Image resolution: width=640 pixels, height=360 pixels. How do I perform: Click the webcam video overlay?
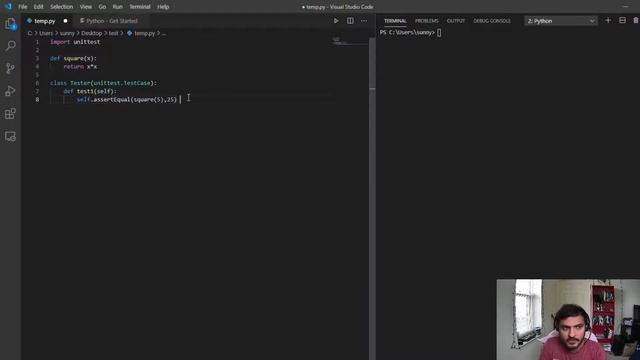[x=568, y=320]
